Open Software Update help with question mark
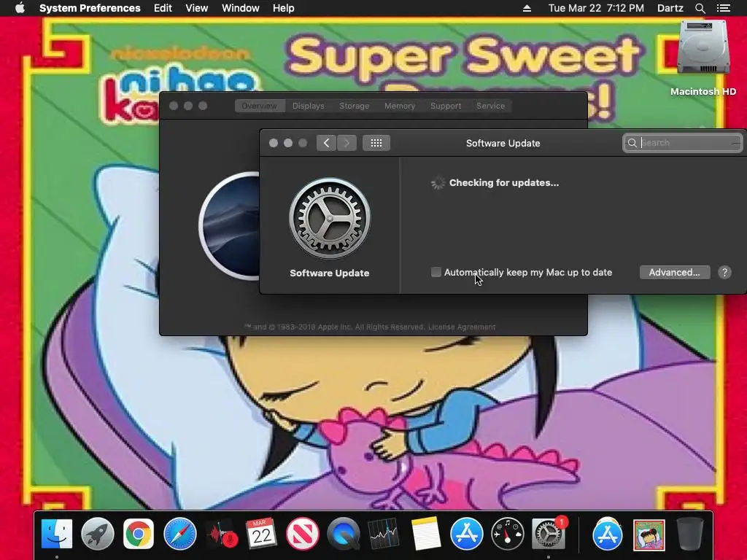 tap(724, 273)
